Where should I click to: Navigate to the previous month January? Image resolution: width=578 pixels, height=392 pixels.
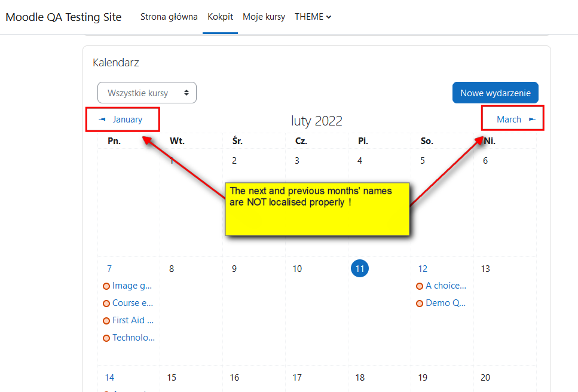127,120
